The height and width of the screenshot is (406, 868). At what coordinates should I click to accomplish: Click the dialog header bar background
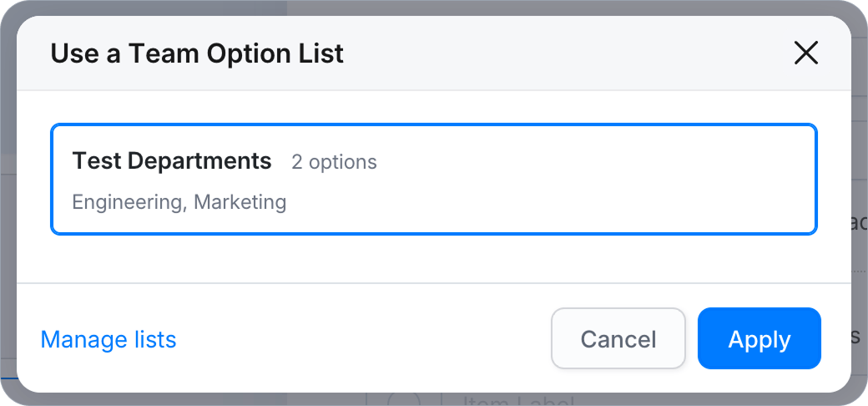click(x=553, y=53)
